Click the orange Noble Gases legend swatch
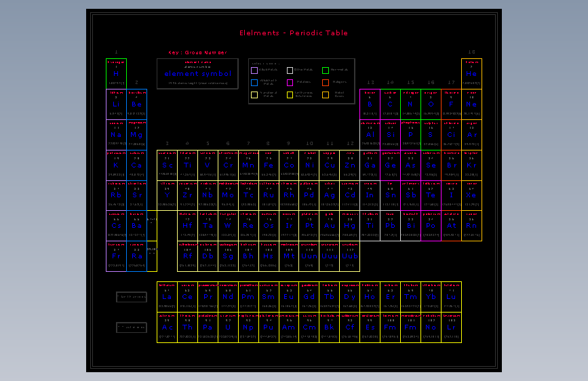The image size is (588, 381). pos(326,95)
